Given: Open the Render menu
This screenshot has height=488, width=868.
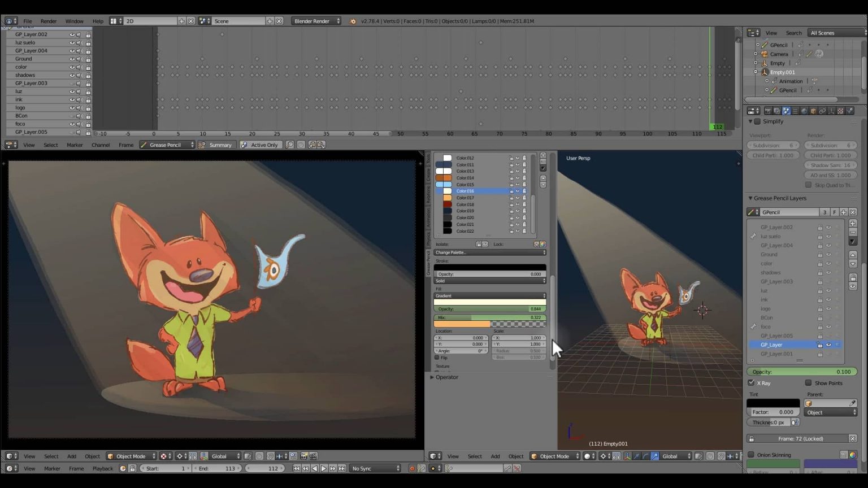Looking at the screenshot, I should pyautogui.click(x=49, y=21).
